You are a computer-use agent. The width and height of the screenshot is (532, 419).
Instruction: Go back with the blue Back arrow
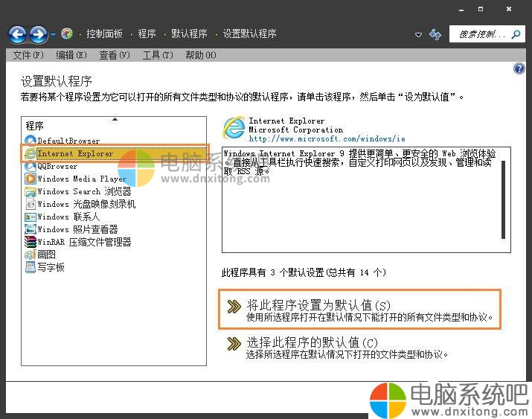coord(18,34)
